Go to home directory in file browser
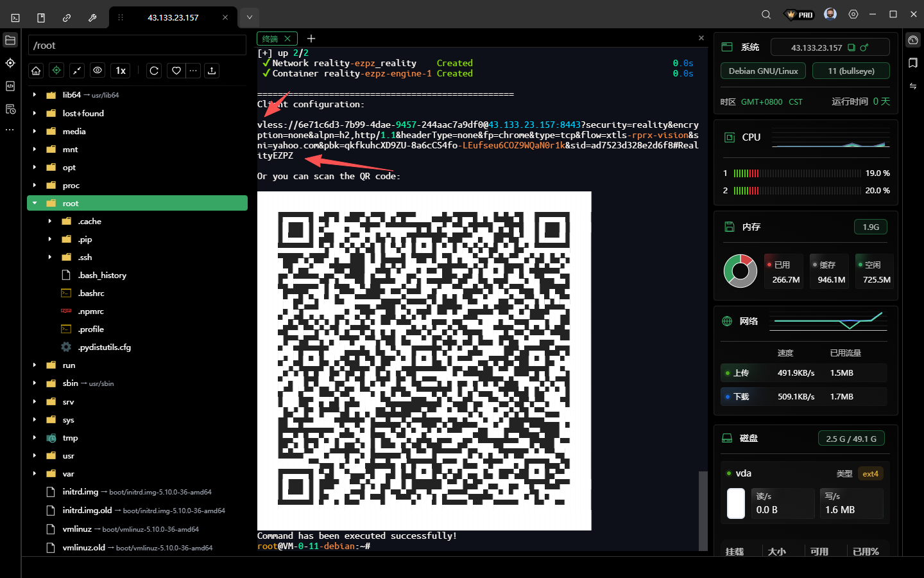 pyautogui.click(x=37, y=71)
